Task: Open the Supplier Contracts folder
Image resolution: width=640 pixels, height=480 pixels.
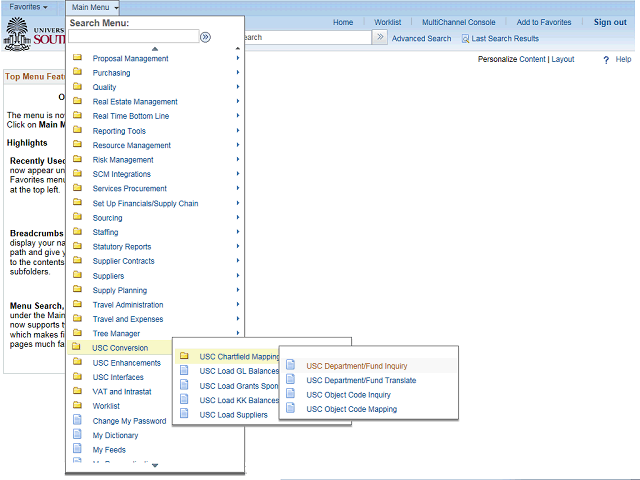Action: (123, 261)
